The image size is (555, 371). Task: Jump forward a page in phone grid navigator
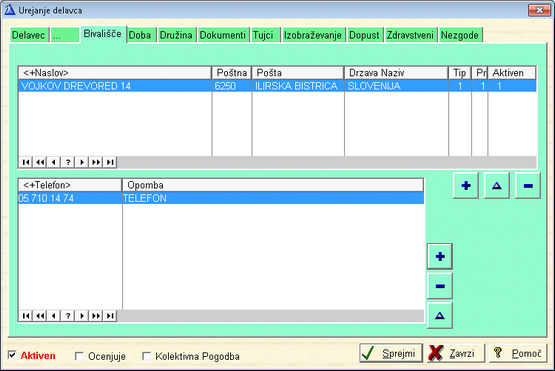pos(96,315)
